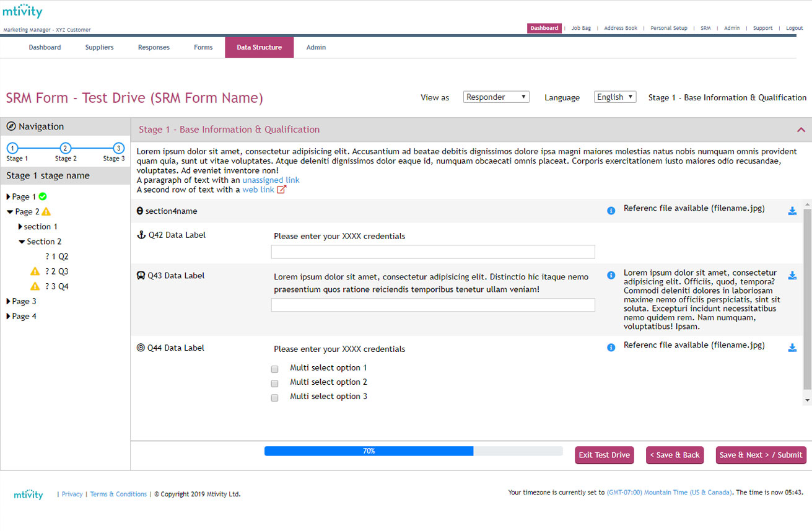The width and height of the screenshot is (812, 531).
Task: Open Job Bag in the top bar
Action: [581, 29]
